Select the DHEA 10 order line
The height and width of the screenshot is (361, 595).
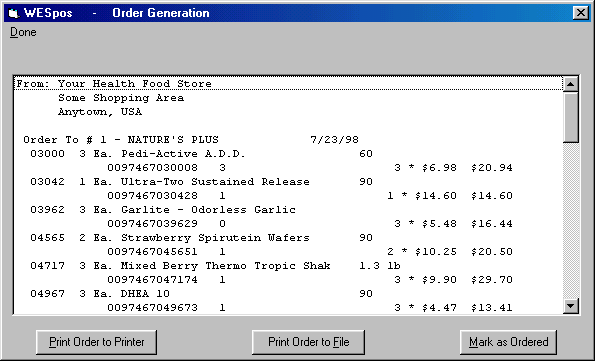click(x=288, y=294)
